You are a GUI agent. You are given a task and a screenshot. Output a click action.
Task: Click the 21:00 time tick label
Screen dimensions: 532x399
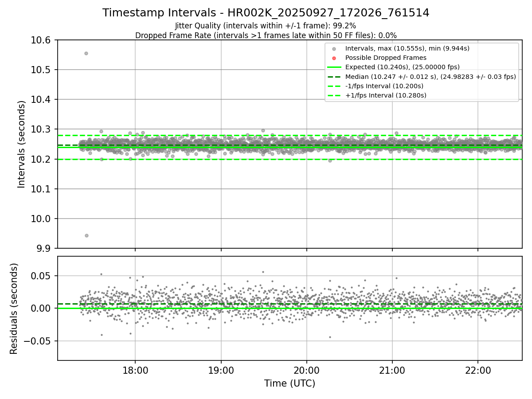(392, 370)
